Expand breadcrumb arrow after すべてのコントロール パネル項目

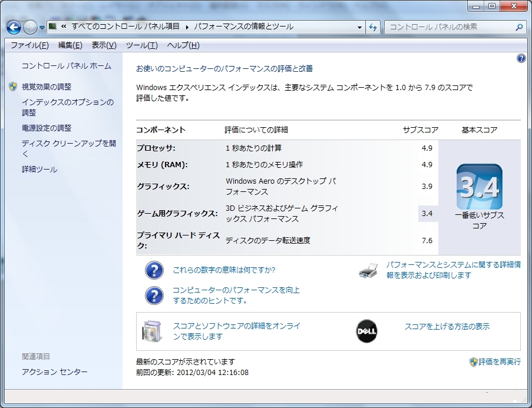[187, 27]
